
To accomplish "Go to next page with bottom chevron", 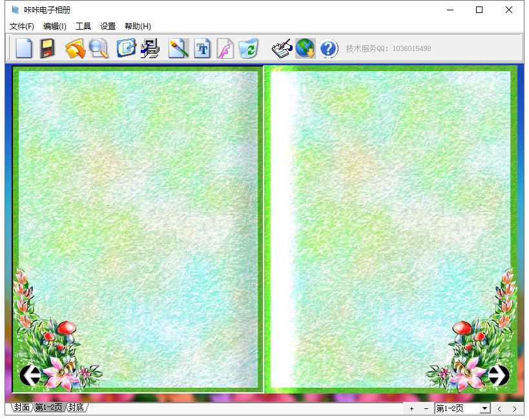I will 515,409.
